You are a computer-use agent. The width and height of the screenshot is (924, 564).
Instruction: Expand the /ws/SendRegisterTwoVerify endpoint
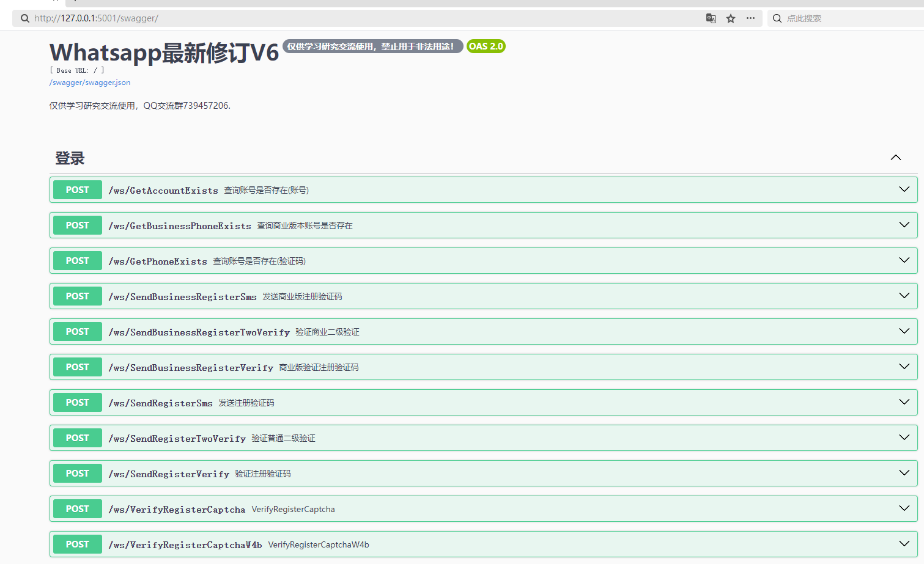pyautogui.click(x=904, y=437)
